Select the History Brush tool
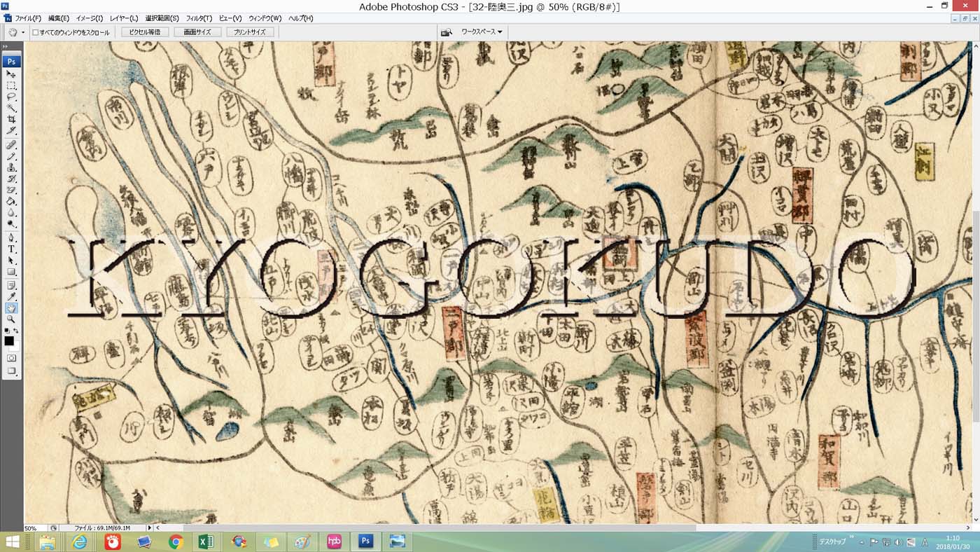980x552 pixels. tap(11, 179)
